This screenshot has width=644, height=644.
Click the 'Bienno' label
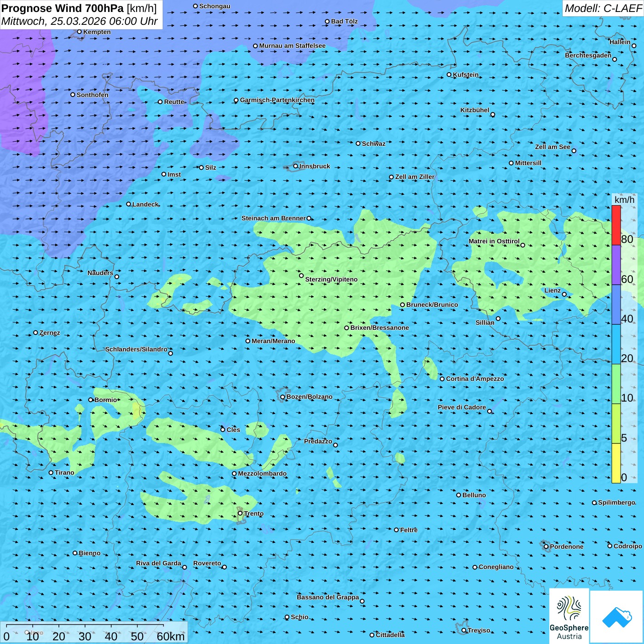[89, 553]
